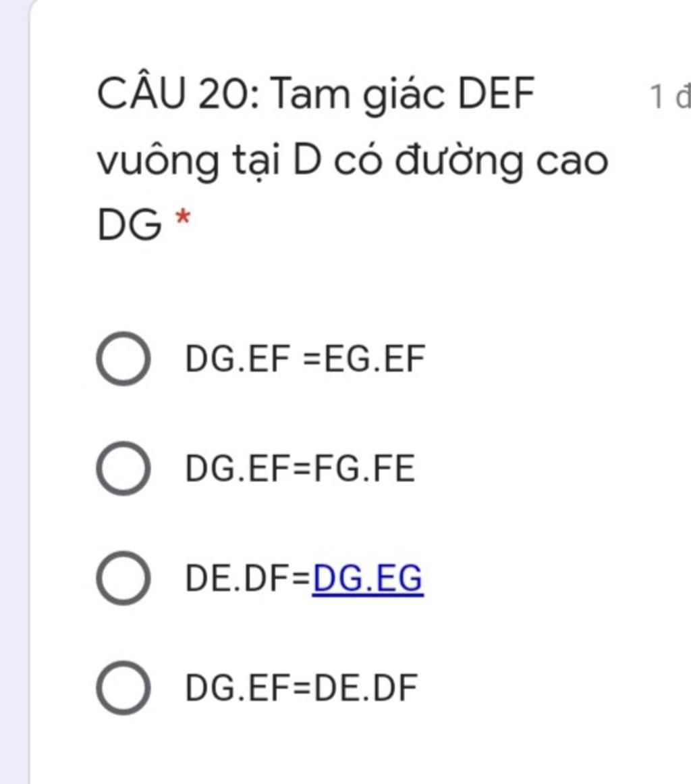The width and height of the screenshot is (691, 784).
Task: Click the answer label text DG.EF=FG.FE
Action: pos(300,469)
